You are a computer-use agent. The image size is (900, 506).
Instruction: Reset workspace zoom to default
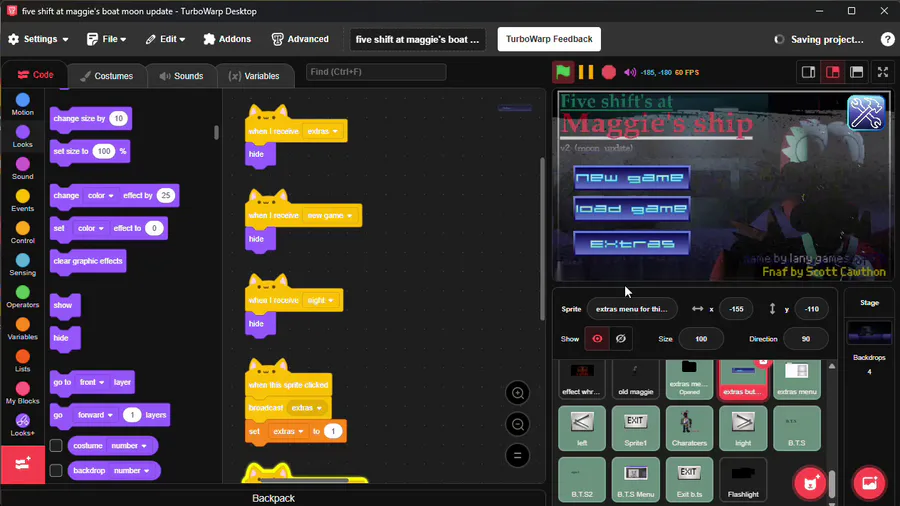tap(517, 456)
